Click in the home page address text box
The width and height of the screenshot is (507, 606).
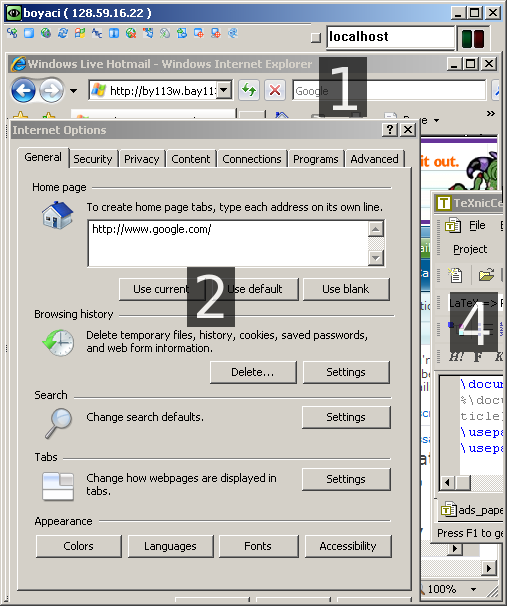click(228, 243)
